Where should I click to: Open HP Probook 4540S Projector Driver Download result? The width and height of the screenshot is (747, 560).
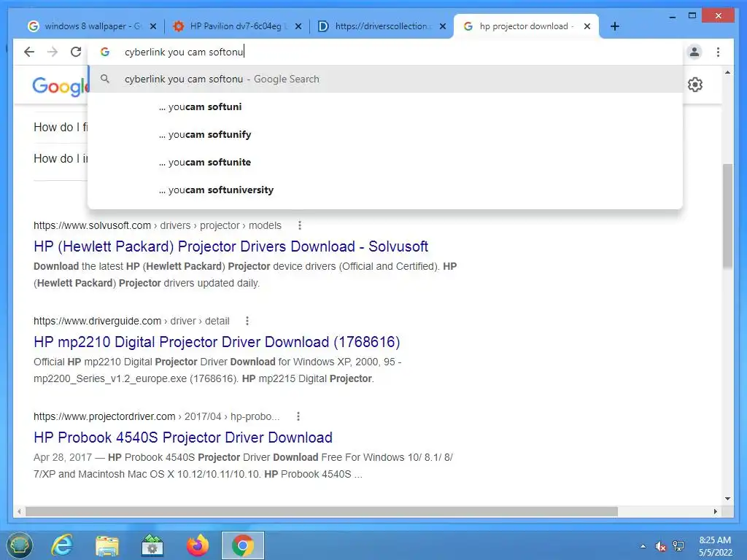click(x=183, y=437)
